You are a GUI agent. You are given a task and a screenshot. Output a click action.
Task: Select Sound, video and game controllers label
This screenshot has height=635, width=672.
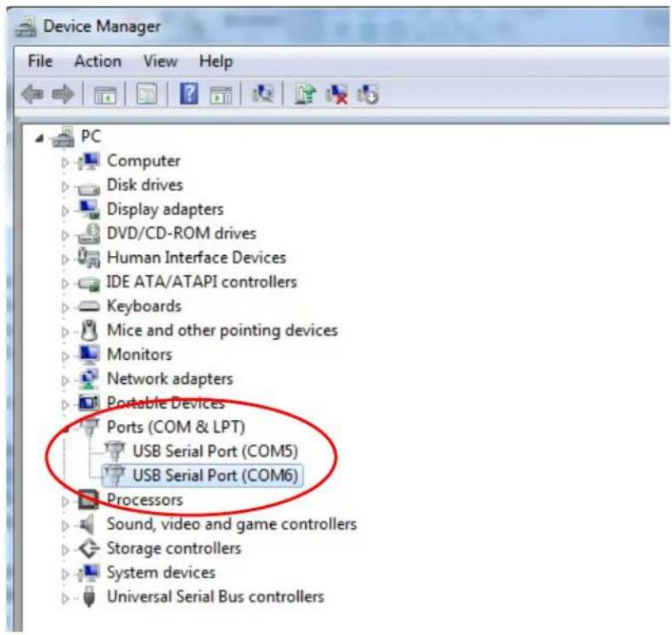tap(232, 524)
